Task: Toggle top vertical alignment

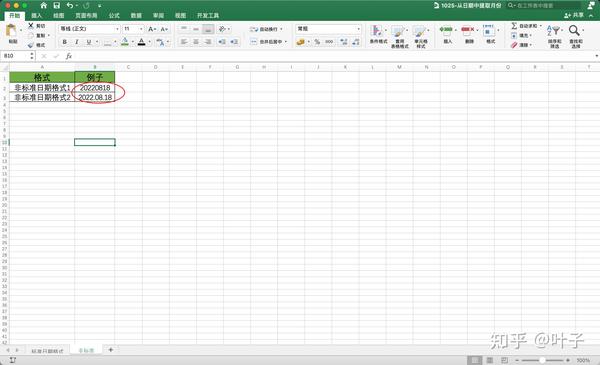Action: (x=184, y=29)
